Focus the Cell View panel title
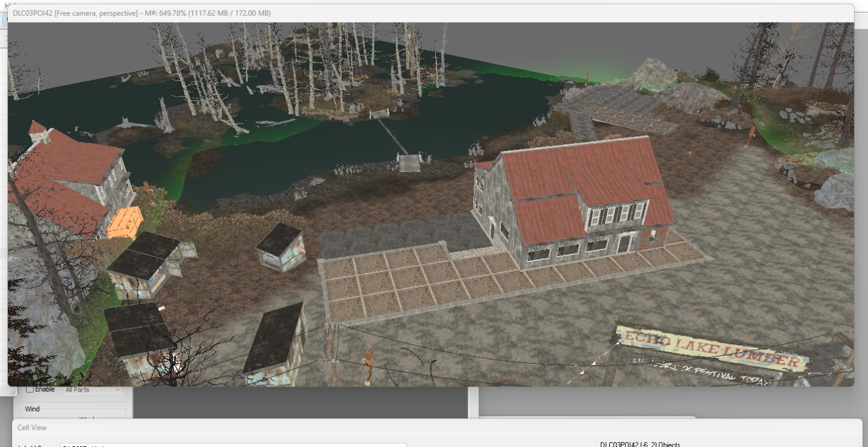Viewport: 868px width, 447px height. coord(32,428)
